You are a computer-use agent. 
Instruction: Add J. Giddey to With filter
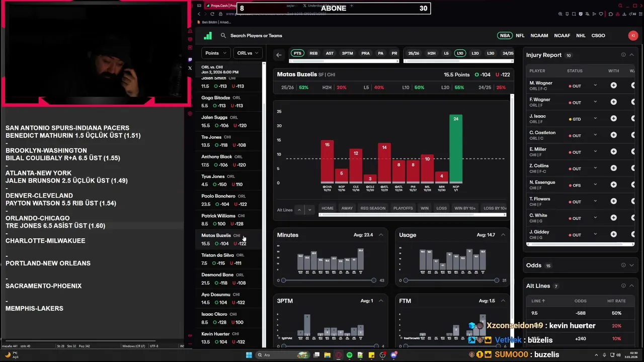point(613,234)
